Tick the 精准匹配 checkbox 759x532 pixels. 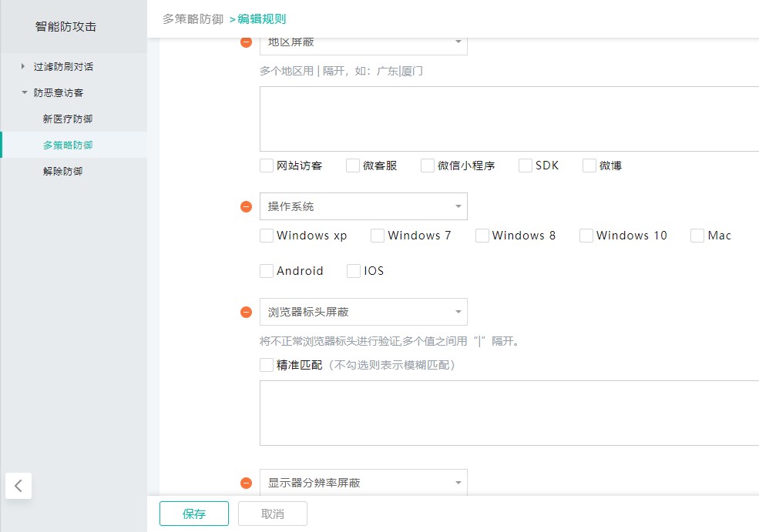point(267,365)
